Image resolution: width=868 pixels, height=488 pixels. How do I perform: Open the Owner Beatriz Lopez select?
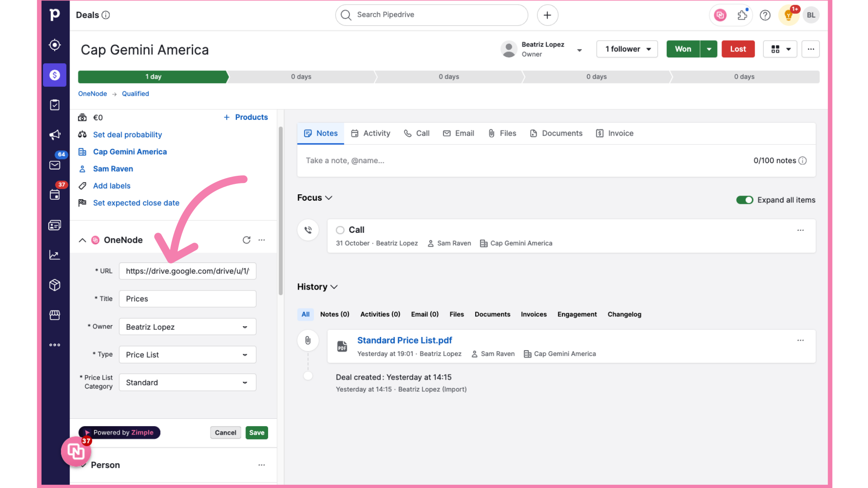[x=188, y=327]
